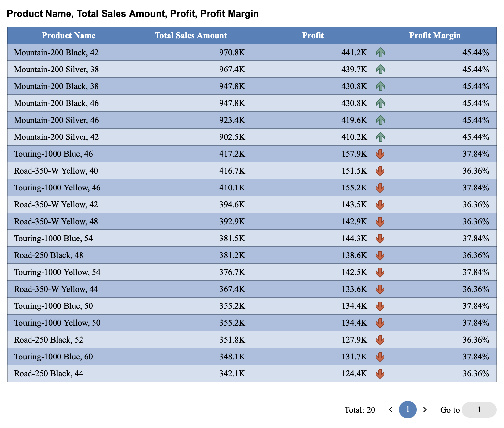The image size is (504, 428).
Task: Click down arrow icon for Road-350-W Yellow, 40
Action: pos(380,171)
